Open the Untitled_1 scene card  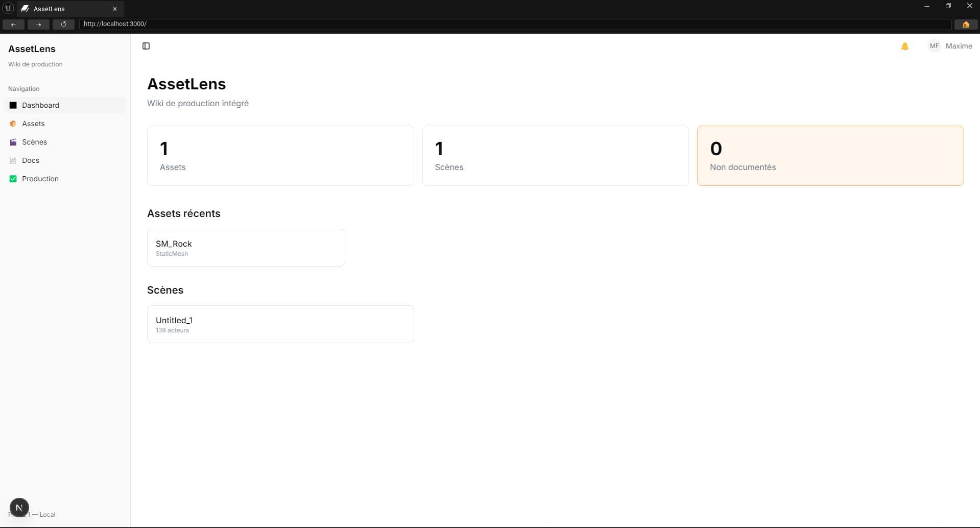(280, 324)
